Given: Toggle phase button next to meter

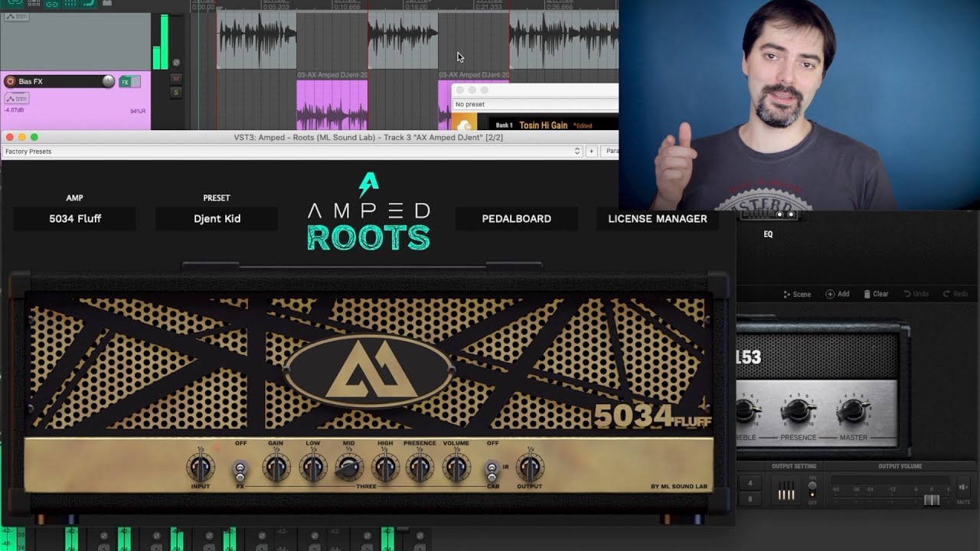Looking at the screenshot, I should pyautogui.click(x=176, y=63).
